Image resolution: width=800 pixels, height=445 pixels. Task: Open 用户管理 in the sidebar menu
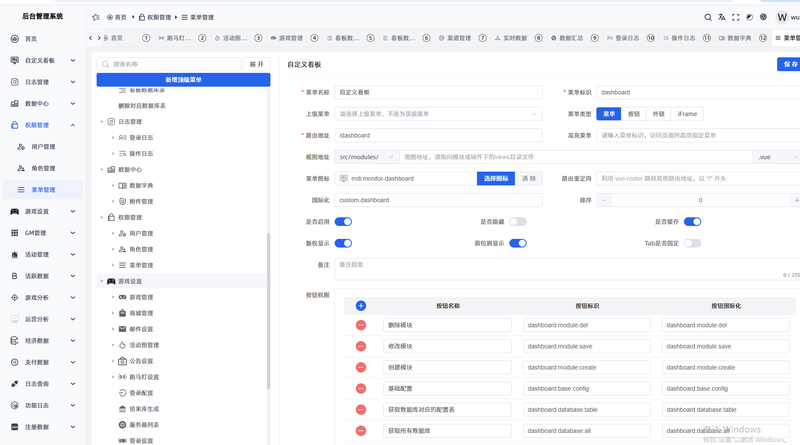click(x=43, y=146)
